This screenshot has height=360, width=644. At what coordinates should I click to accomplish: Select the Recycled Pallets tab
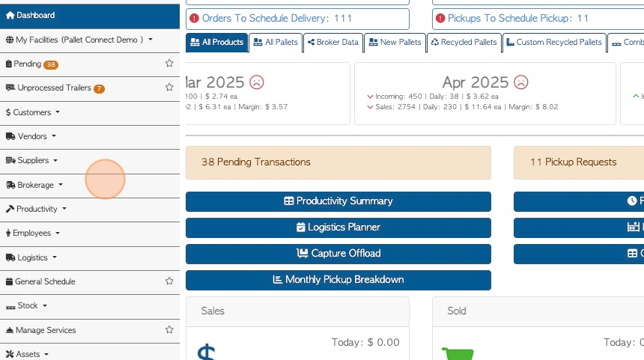[464, 43]
